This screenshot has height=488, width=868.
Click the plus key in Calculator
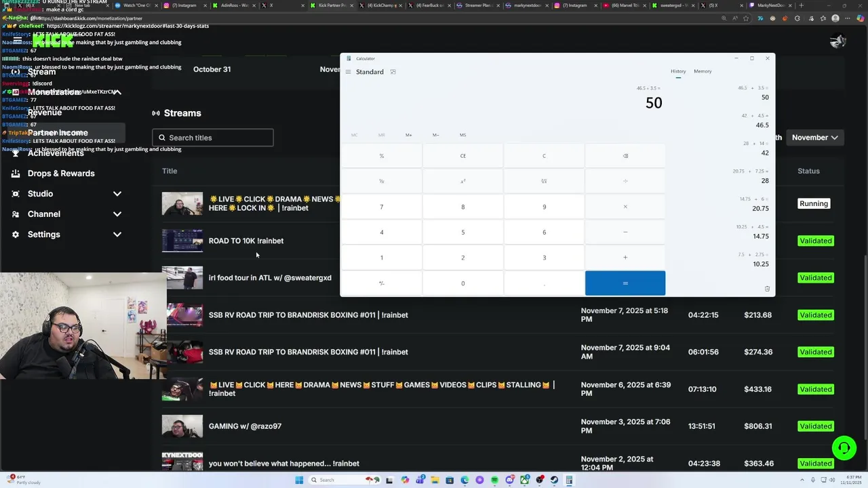coord(625,258)
